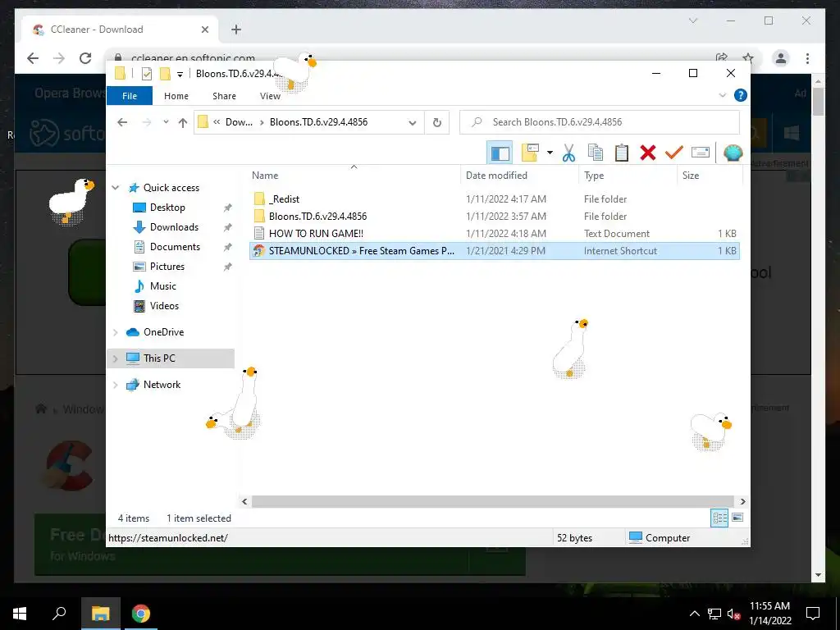Open Downloads in Quick access
This screenshot has width=840, height=630.
click(174, 227)
